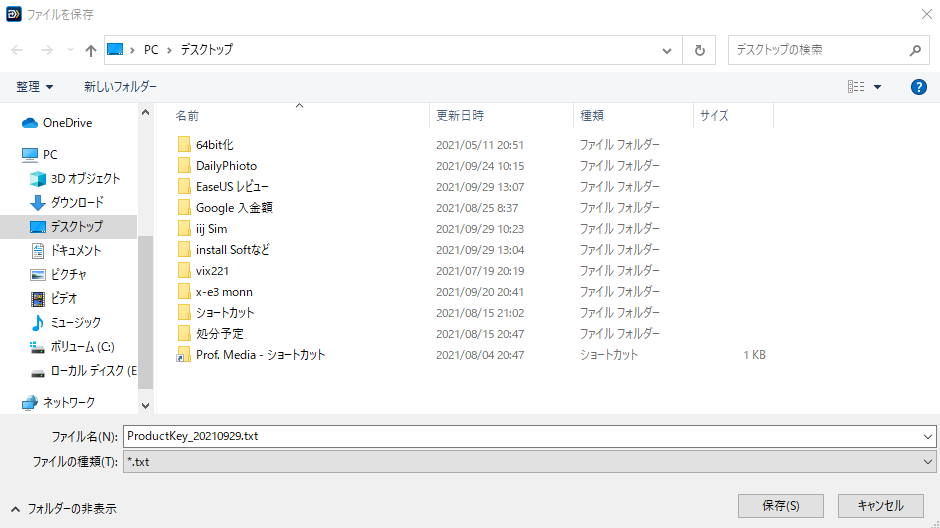Go forward using the right arrow

47,50
